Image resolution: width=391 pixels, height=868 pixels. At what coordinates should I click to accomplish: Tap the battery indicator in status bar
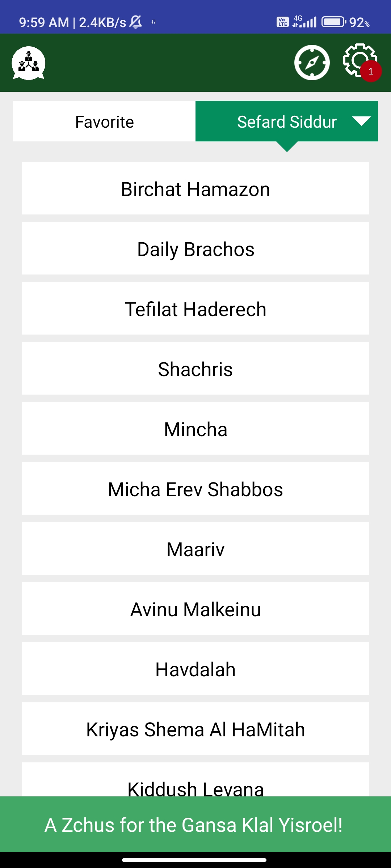(x=333, y=22)
